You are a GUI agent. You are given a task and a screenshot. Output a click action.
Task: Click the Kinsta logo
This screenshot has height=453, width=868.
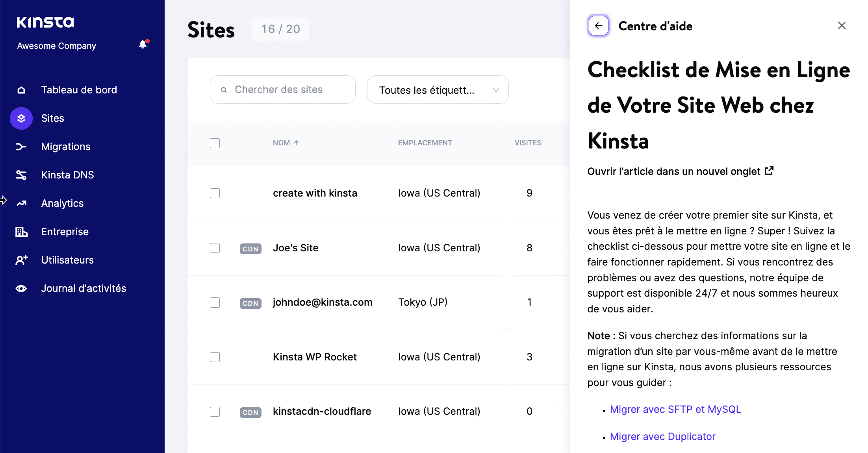pos(45,22)
